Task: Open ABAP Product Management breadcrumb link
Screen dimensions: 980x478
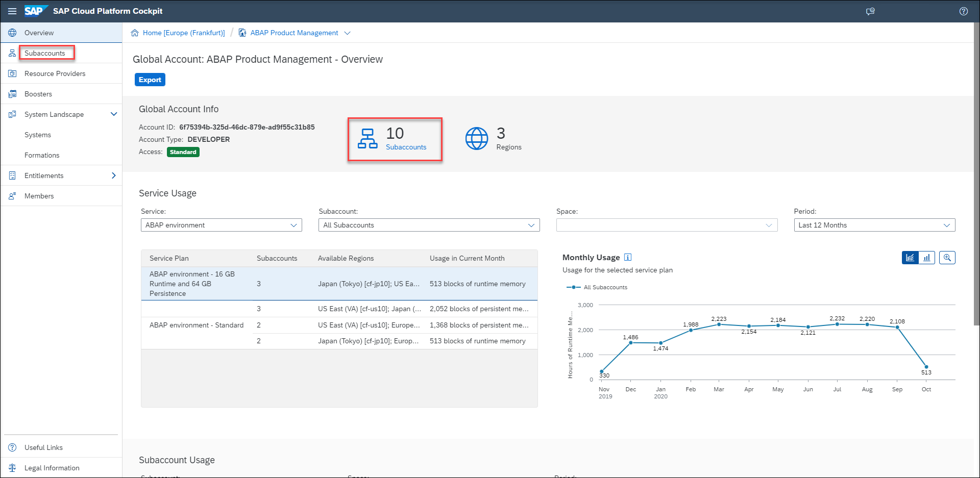Action: [295, 33]
